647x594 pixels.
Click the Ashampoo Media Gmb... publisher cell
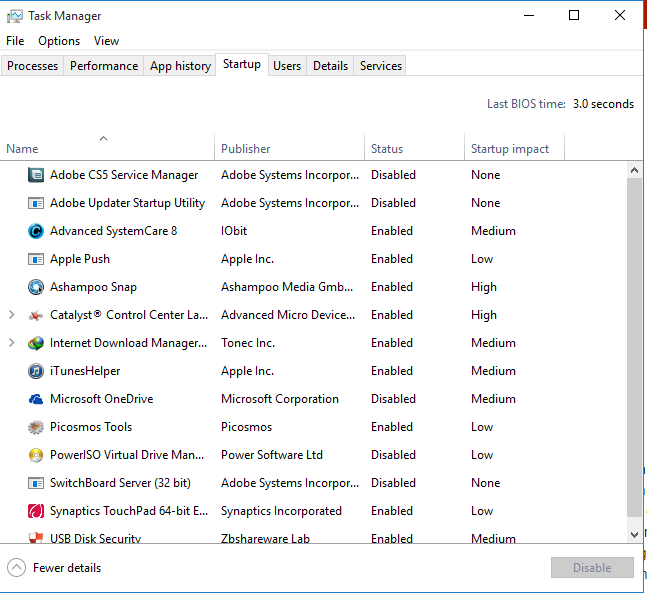[x=287, y=287]
